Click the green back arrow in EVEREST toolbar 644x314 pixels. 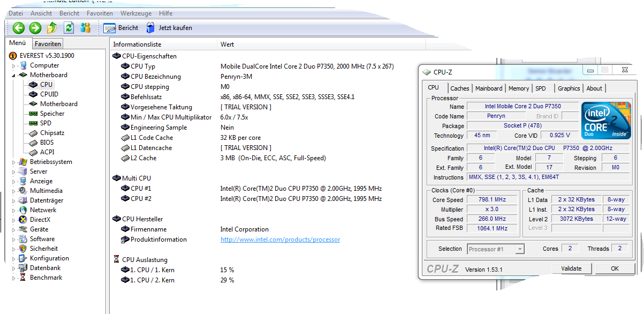coord(19,28)
